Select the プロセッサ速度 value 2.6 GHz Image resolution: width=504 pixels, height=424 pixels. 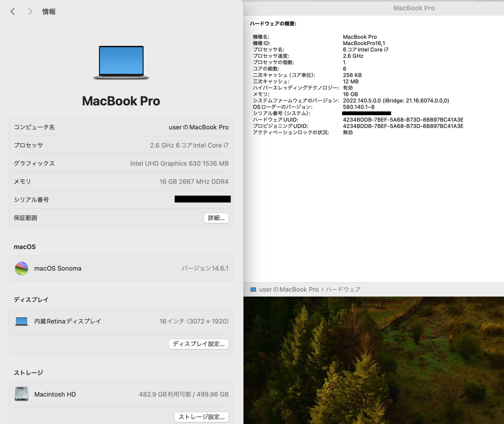353,56
